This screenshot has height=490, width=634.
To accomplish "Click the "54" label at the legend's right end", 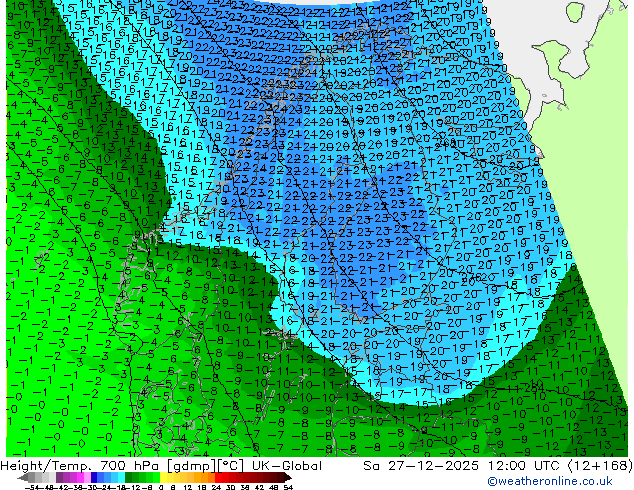I will [288, 488].
